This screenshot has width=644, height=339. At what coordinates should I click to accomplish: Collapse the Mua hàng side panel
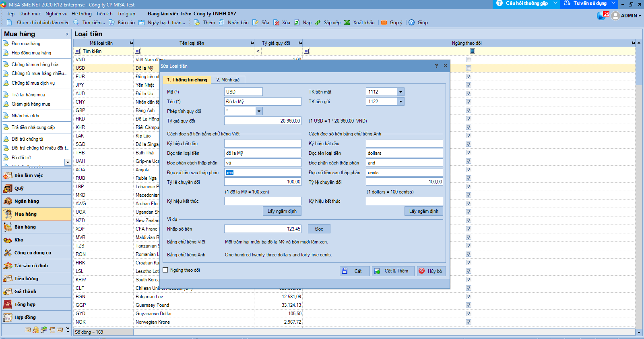pyautogui.click(x=67, y=34)
